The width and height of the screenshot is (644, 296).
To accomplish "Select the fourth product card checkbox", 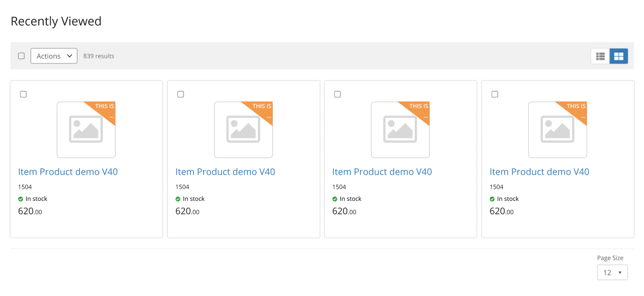I will click(495, 94).
